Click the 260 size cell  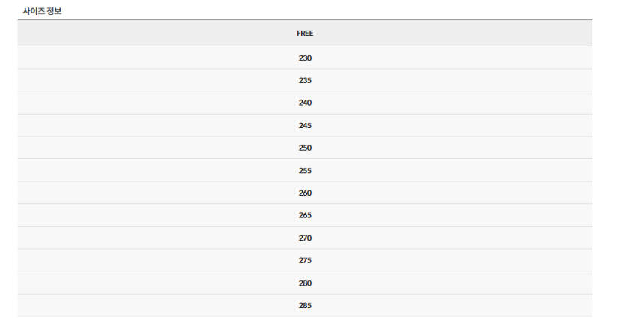tap(305, 193)
